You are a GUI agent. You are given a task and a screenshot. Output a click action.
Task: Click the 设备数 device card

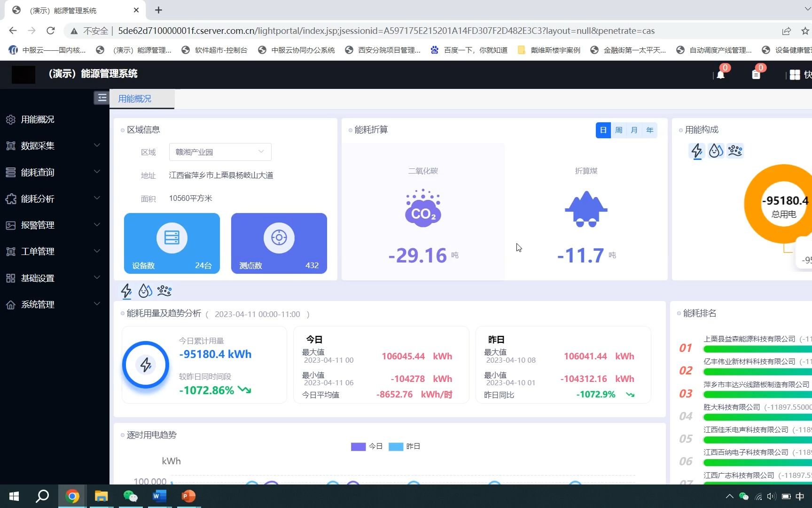[x=172, y=243]
